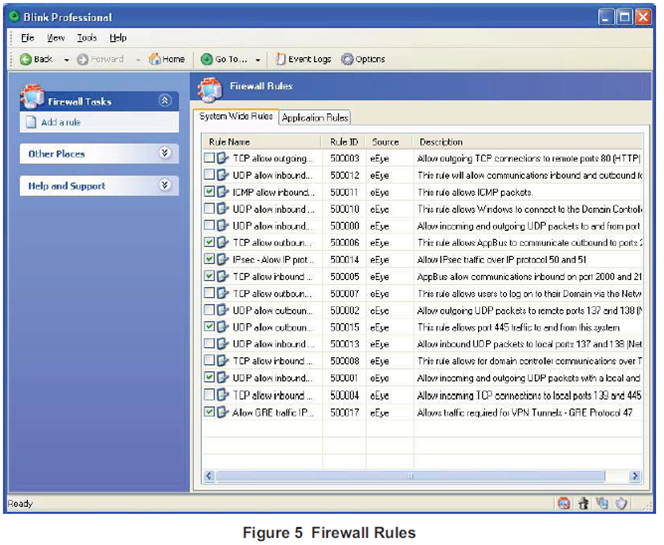Click the scroll left arrow of rules list
The image size is (664, 545).
209,476
